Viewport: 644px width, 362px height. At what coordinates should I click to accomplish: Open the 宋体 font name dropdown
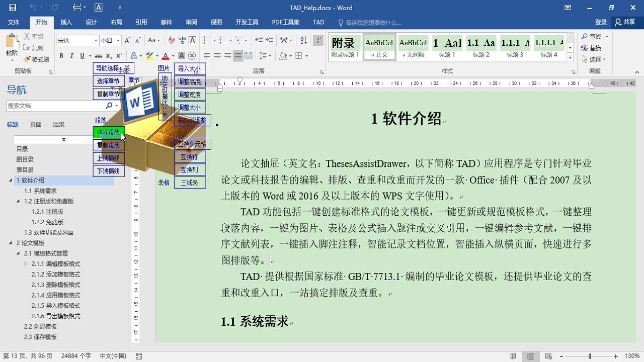(x=96, y=40)
